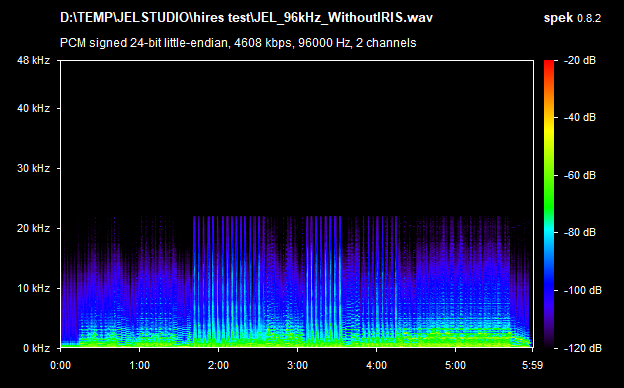
Task: Click the PCM signed 24-bit format description
Action: [x=238, y=43]
